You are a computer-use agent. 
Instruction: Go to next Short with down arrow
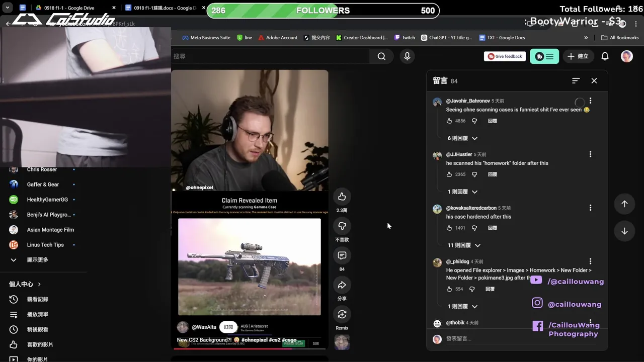point(624,231)
